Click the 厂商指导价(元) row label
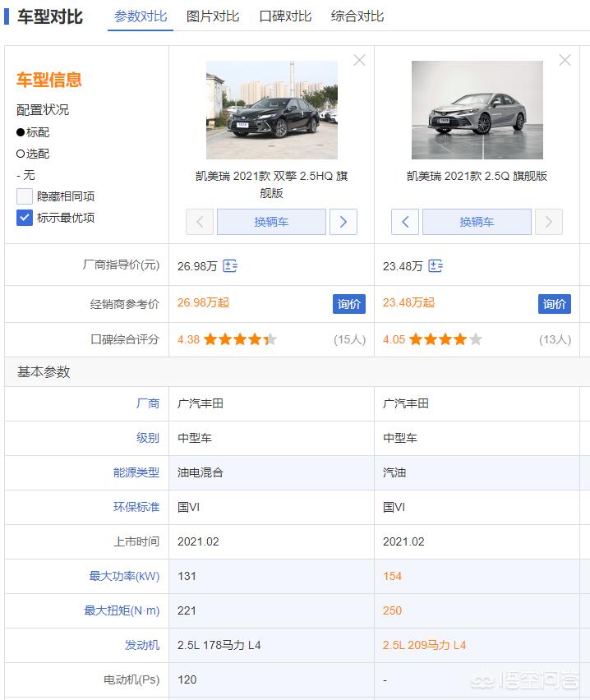This screenshot has height=700, width=590. [x=121, y=265]
